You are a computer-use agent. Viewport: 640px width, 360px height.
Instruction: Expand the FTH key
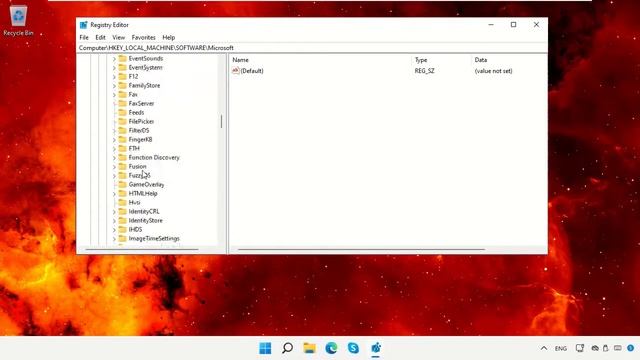pos(114,149)
